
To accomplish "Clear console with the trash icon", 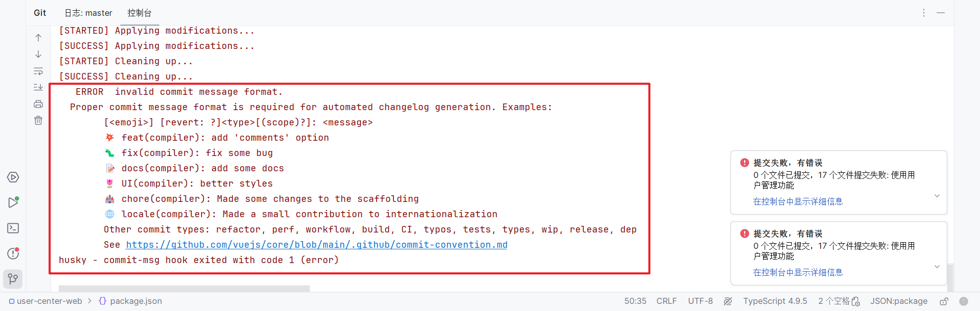I will pos(38,120).
